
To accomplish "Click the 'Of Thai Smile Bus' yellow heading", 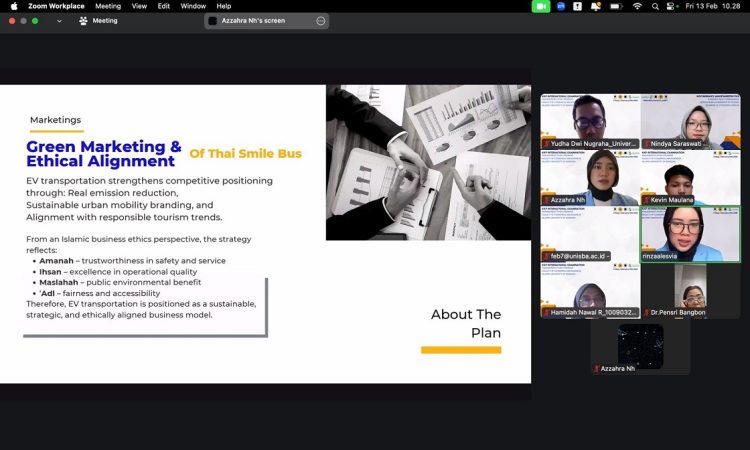I will [x=246, y=154].
